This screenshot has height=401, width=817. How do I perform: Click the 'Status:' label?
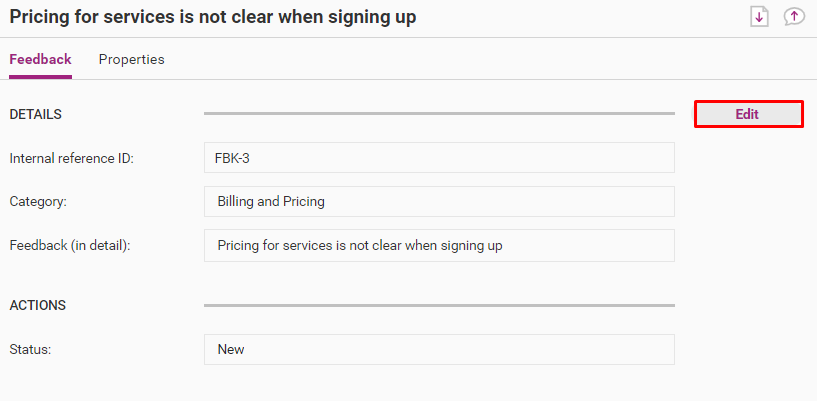coord(29,349)
